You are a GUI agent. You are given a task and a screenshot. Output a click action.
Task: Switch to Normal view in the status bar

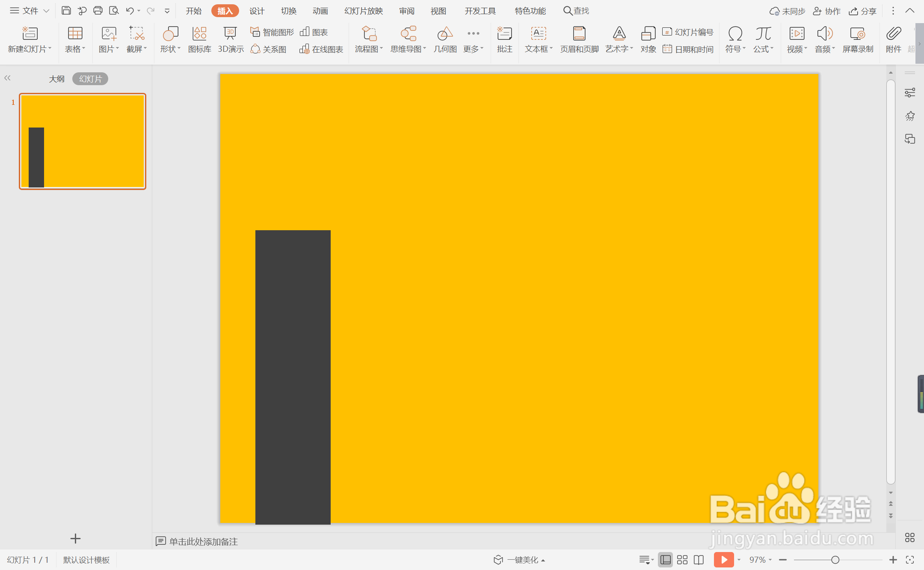[x=665, y=560]
